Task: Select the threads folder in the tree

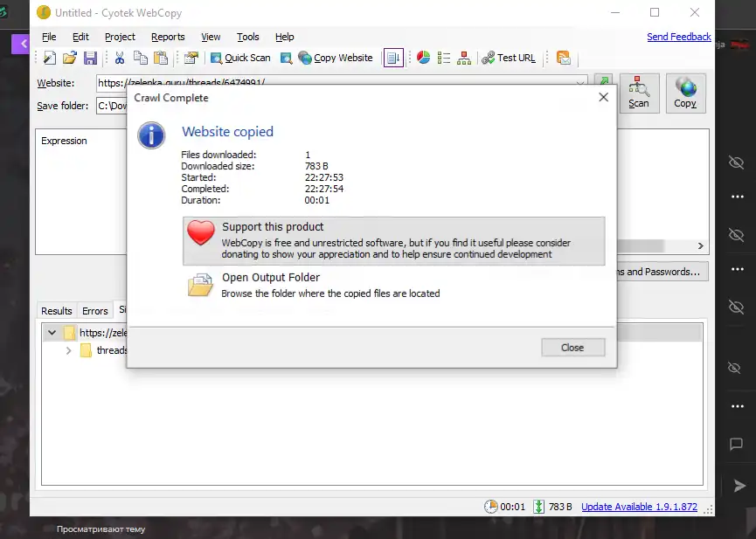Action: pos(111,350)
